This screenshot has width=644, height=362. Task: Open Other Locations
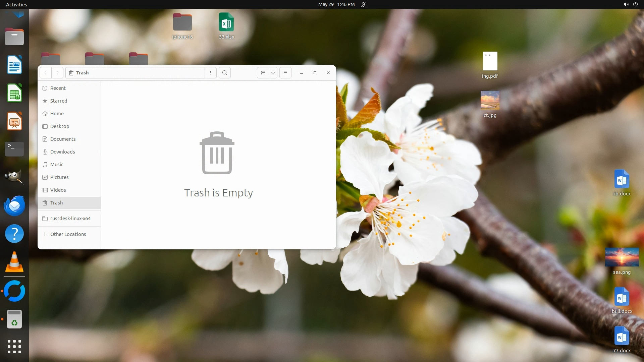point(68,234)
